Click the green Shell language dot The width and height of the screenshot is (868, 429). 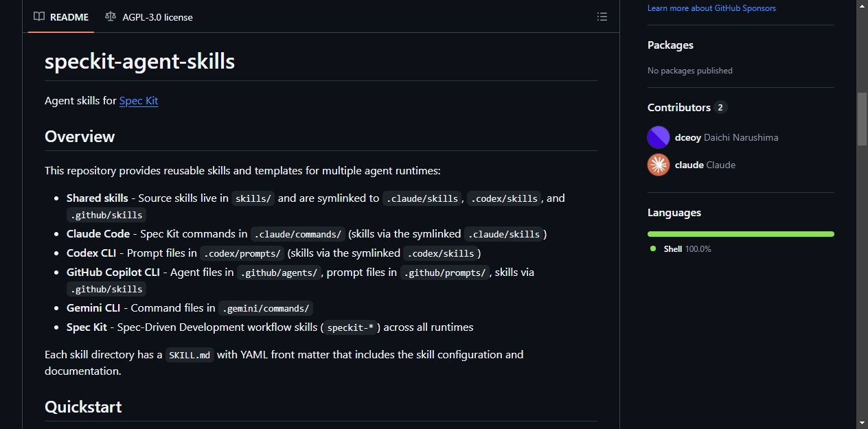(653, 248)
